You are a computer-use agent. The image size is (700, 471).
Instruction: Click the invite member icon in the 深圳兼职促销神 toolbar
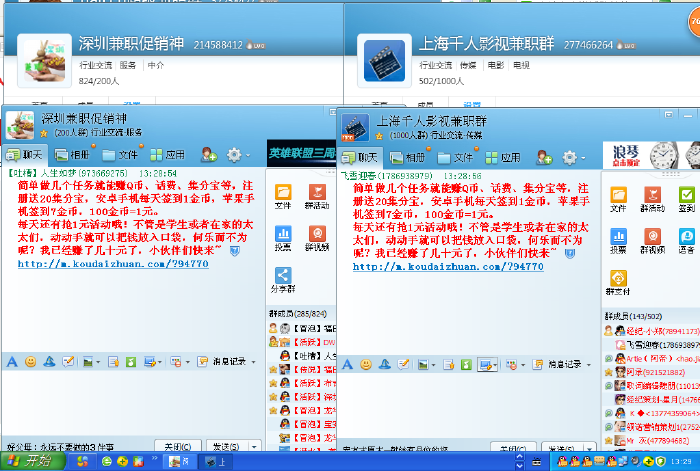[209, 155]
